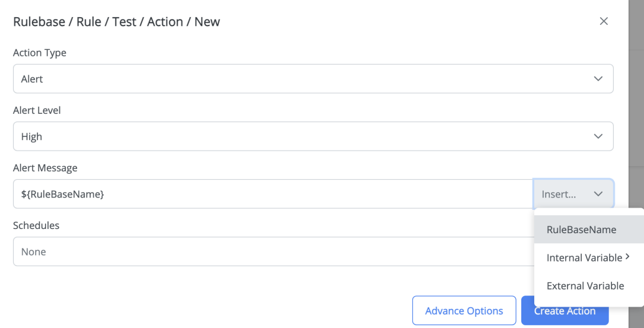Viewport: 644px width, 328px height.
Task: Click the chevron arrow in Action Type field
Action: point(598,79)
